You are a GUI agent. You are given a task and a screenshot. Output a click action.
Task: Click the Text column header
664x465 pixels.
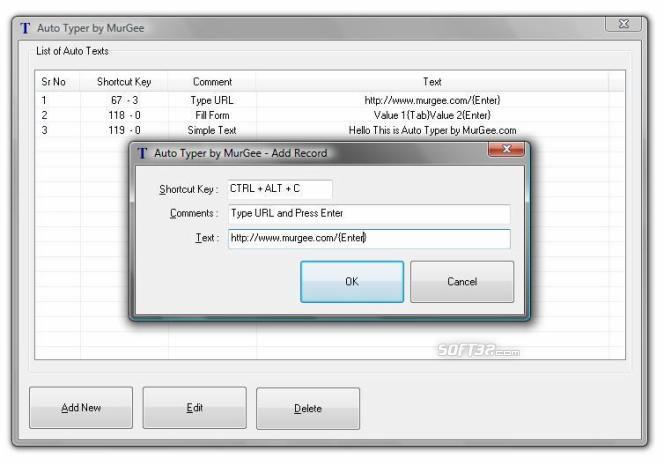click(x=432, y=82)
